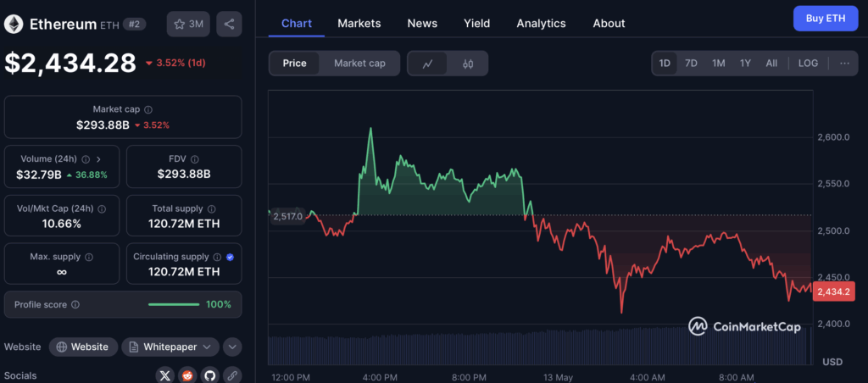Expand the Volume (24h) chevron arrow
Image resolution: width=868 pixels, height=383 pixels.
[x=98, y=159]
